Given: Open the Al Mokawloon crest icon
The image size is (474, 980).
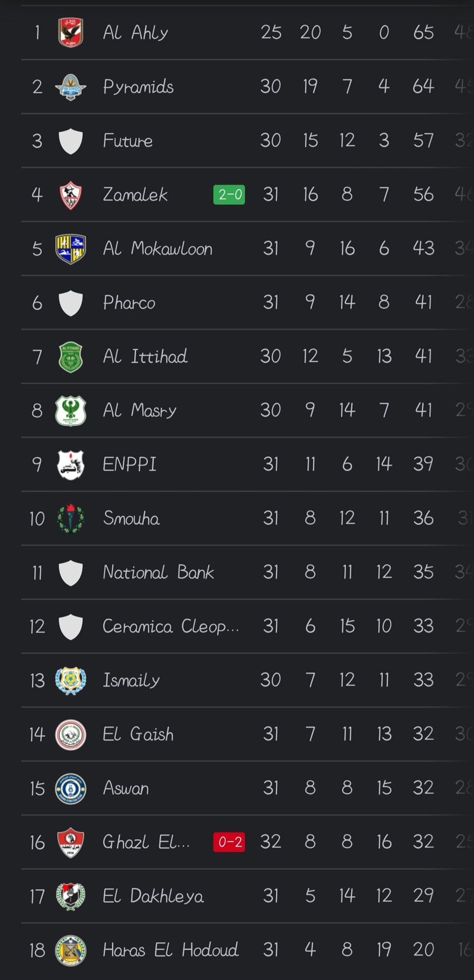Looking at the screenshot, I should pos(71,249).
